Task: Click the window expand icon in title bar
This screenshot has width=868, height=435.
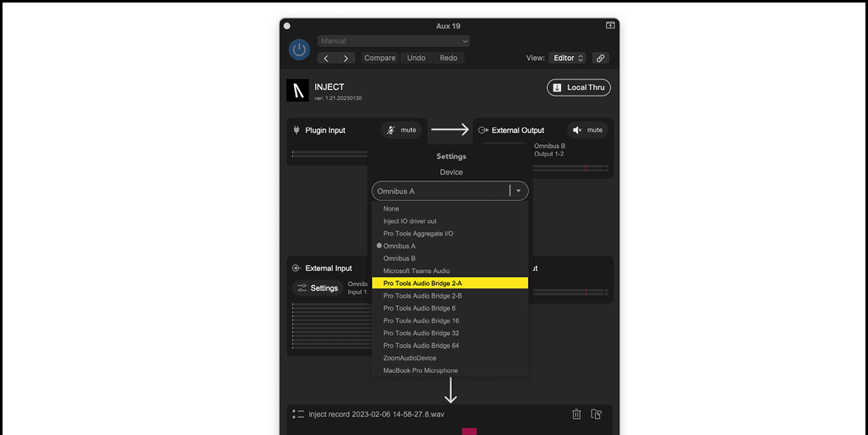Action: point(610,26)
